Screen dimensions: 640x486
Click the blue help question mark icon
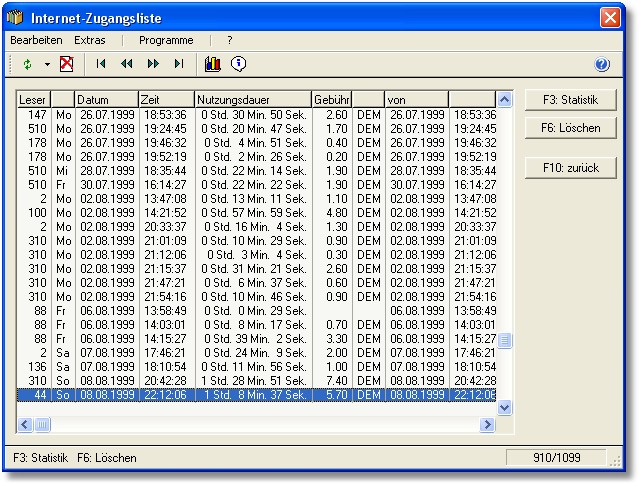(602, 65)
